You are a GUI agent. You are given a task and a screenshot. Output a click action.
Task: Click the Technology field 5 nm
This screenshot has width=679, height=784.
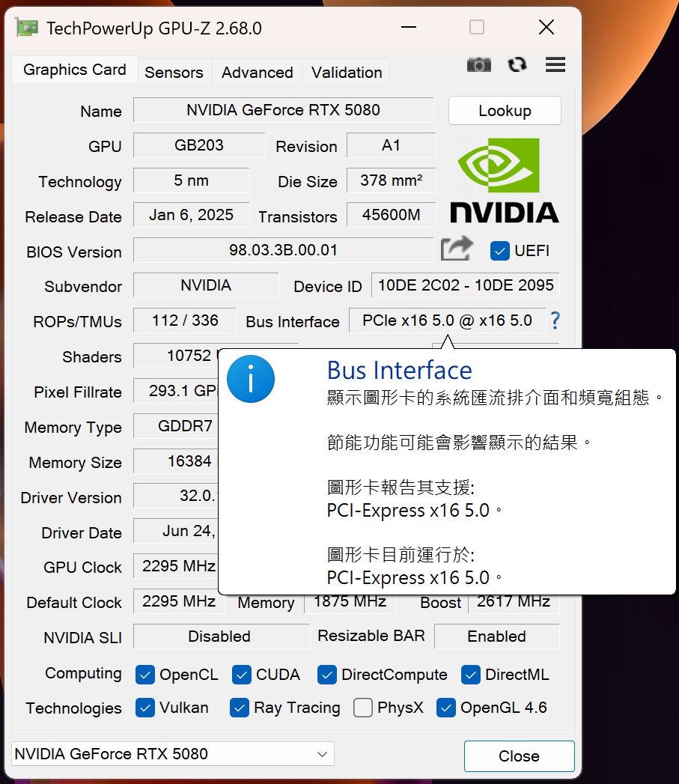(191, 180)
